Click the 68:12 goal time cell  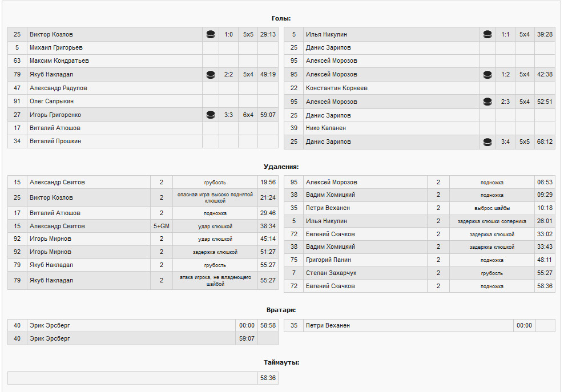coord(545,142)
